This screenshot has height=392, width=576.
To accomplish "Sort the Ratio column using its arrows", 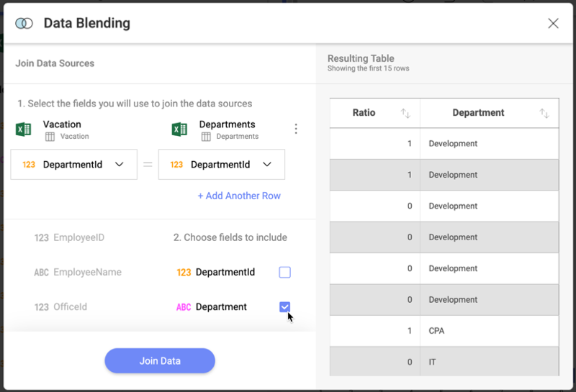I will click(405, 113).
